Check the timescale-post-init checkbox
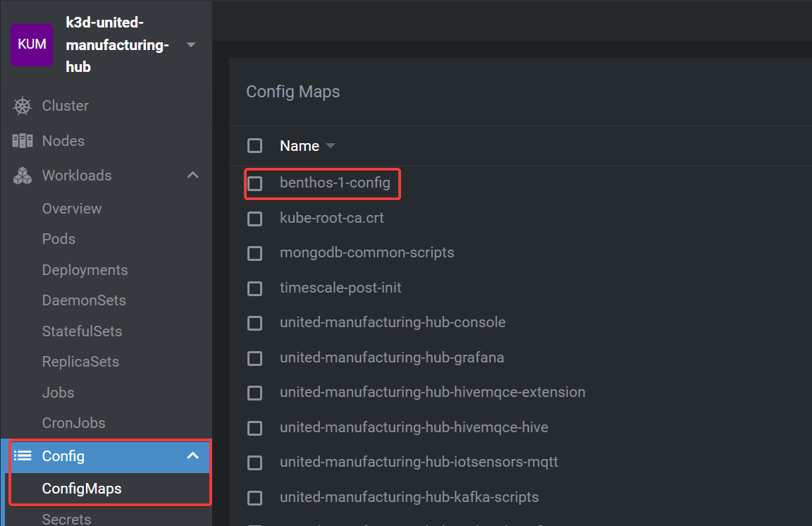 tap(254, 288)
